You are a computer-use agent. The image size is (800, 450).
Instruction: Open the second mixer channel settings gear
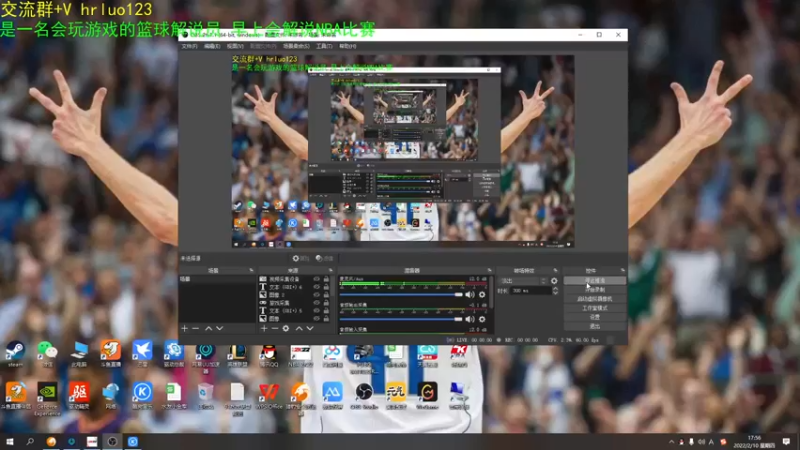[482, 319]
